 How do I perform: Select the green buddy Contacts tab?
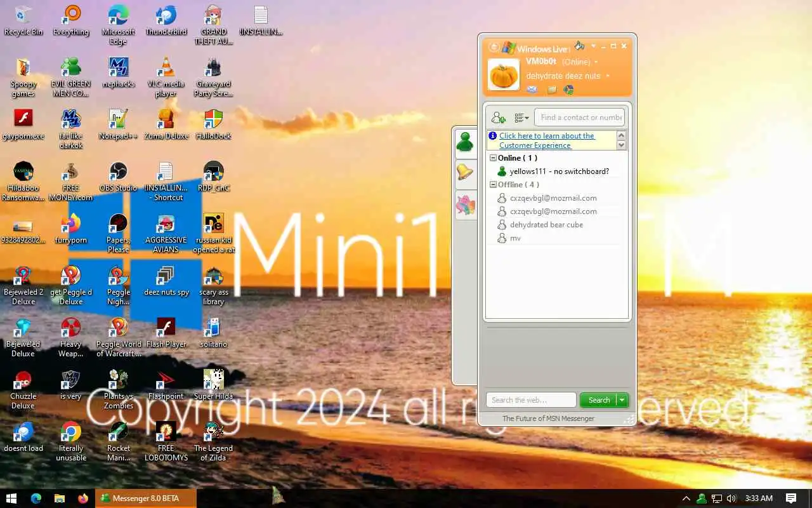[x=466, y=142]
